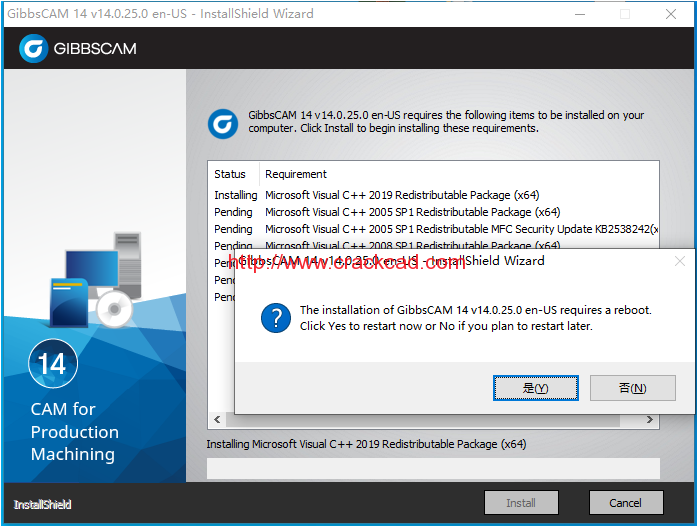
Task: Select Visual C++ 2005 SP1 Redistributable Package (x64) row
Action: coord(434,212)
